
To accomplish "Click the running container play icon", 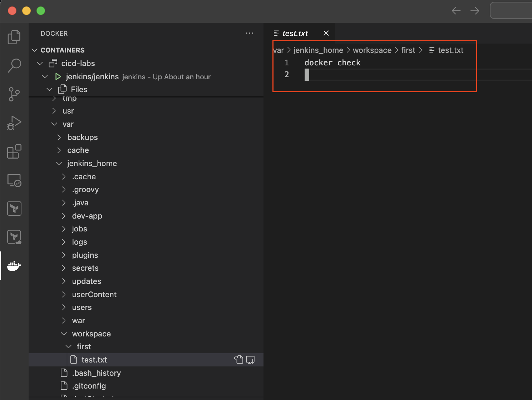I will click(x=58, y=76).
